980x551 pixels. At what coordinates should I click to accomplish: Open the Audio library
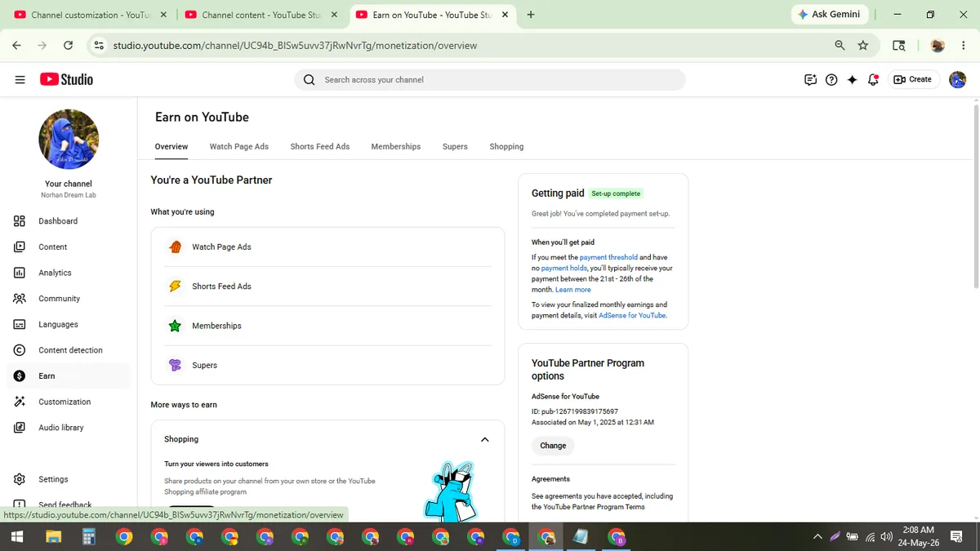(x=69, y=428)
